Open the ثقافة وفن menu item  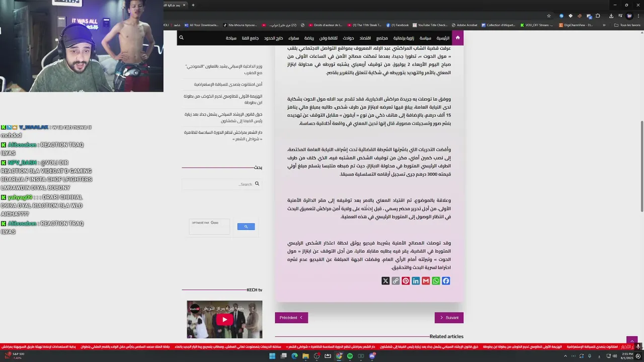coord(328,38)
